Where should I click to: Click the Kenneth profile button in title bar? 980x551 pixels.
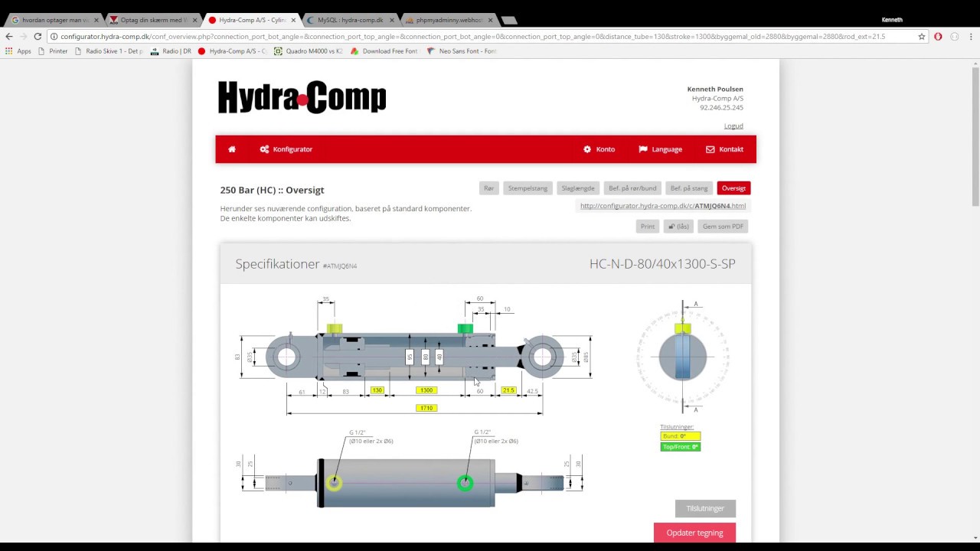pos(892,20)
